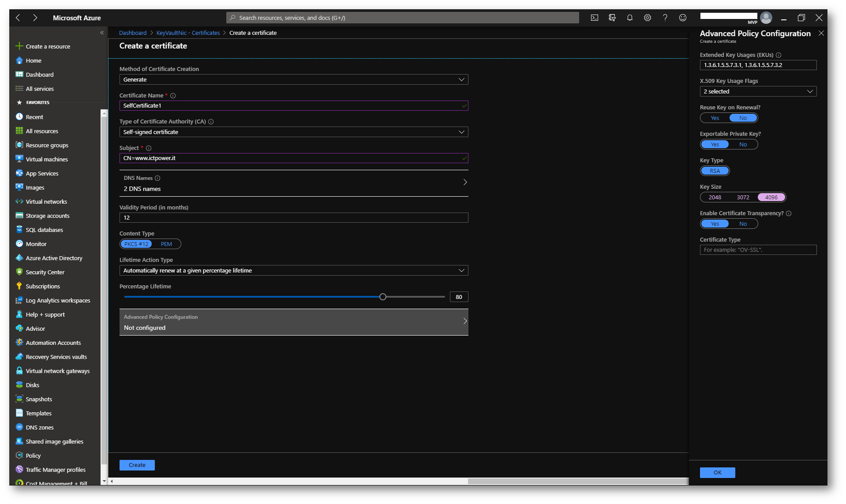The width and height of the screenshot is (846, 504).
Task: Set Reuse Key on Renewal to Yes
Action: pyautogui.click(x=715, y=118)
